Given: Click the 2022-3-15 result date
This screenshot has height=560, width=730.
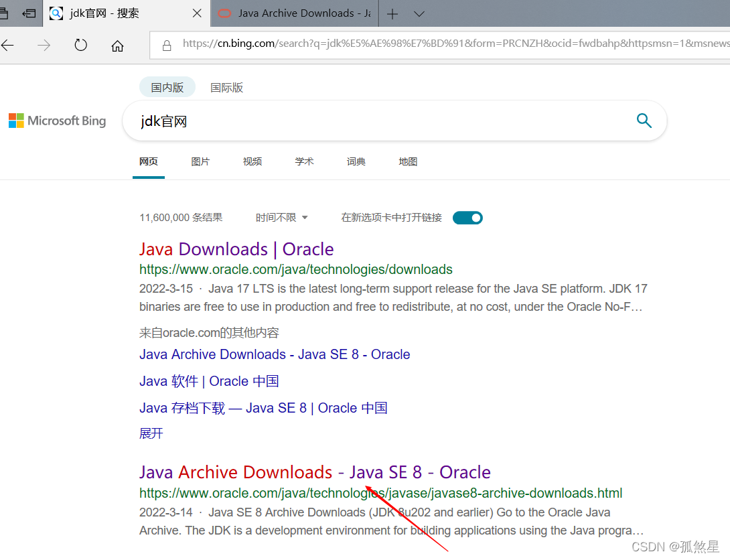Looking at the screenshot, I should click(x=166, y=289).
